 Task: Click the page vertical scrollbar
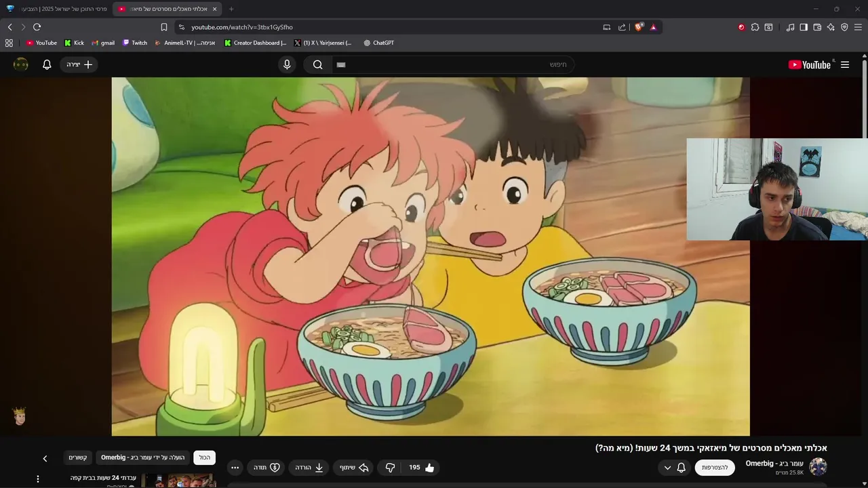[865, 98]
